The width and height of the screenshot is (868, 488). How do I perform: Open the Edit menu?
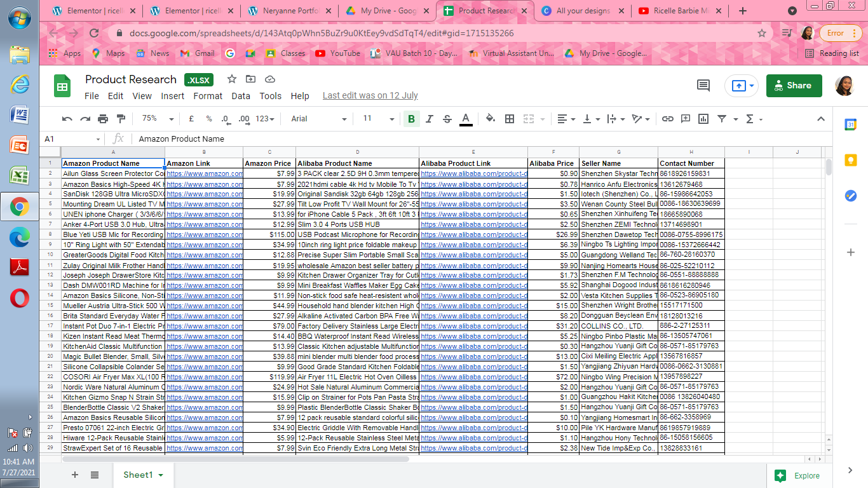point(116,96)
